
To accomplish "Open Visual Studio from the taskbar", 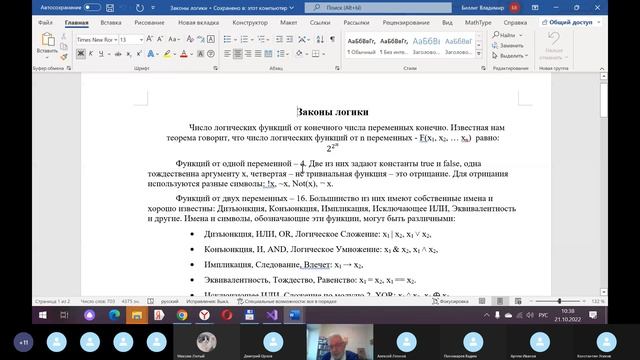I will click(271, 315).
